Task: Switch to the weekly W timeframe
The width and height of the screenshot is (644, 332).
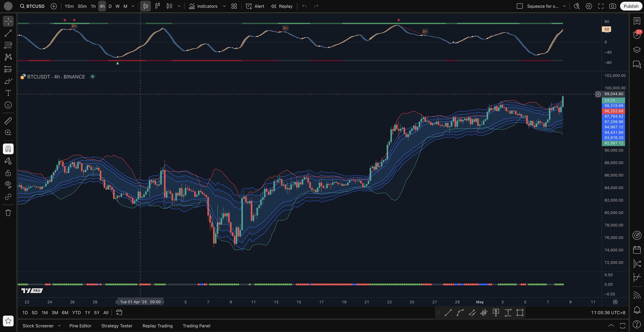Action: pyautogui.click(x=118, y=6)
